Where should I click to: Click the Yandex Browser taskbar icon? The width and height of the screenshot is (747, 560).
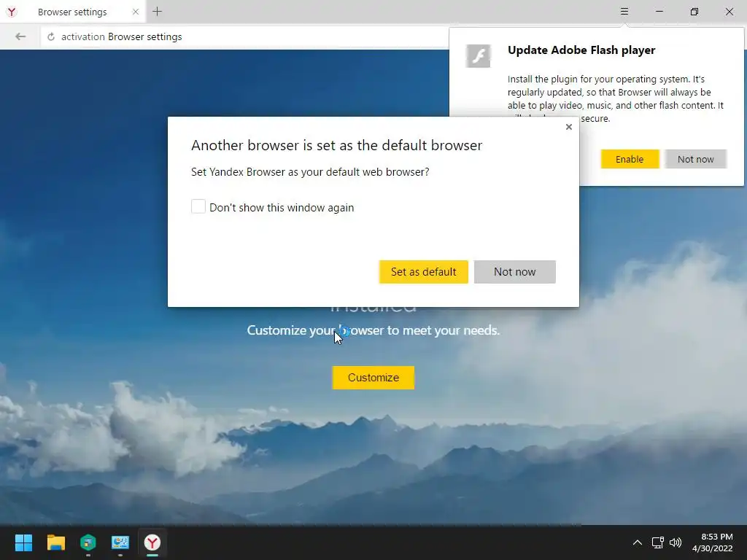point(152,542)
